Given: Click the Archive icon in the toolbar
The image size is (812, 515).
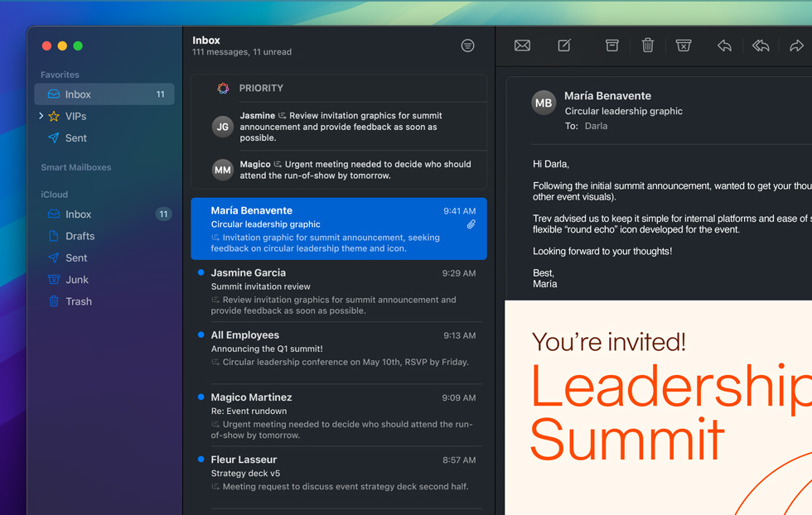Looking at the screenshot, I should pyautogui.click(x=611, y=46).
